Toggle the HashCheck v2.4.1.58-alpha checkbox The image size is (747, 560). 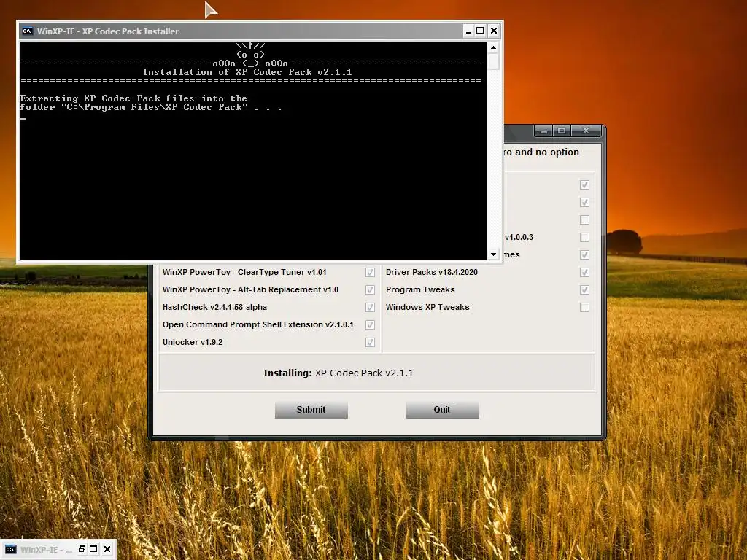[x=370, y=307]
